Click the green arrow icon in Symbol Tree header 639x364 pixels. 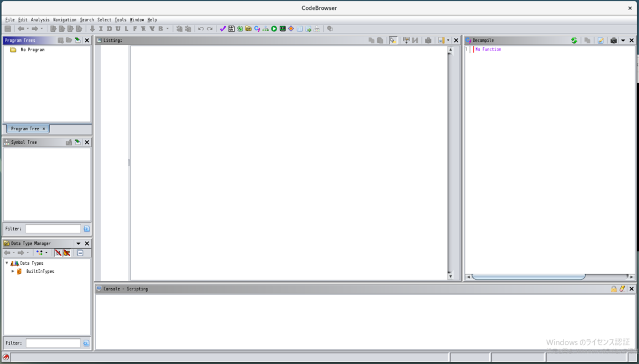[77, 142]
